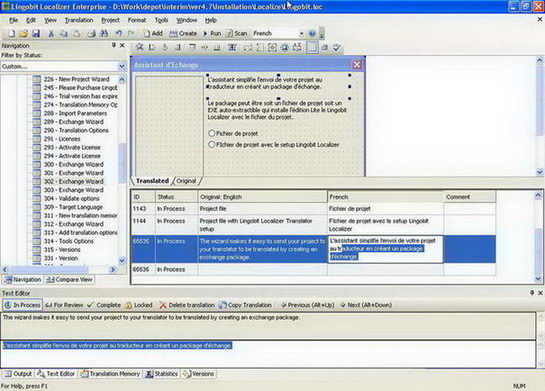Toggle the In Process status button

pyautogui.click(x=23, y=305)
